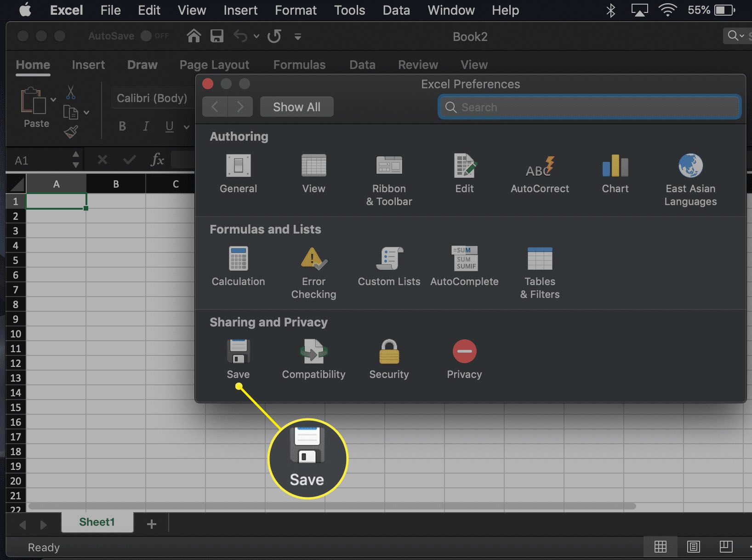Open Chart preferences
Viewport: 752px width, 560px height.
(615, 174)
